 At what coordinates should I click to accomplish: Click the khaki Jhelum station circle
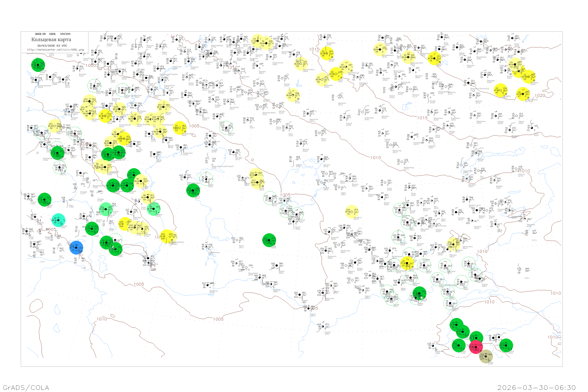pos(486,356)
